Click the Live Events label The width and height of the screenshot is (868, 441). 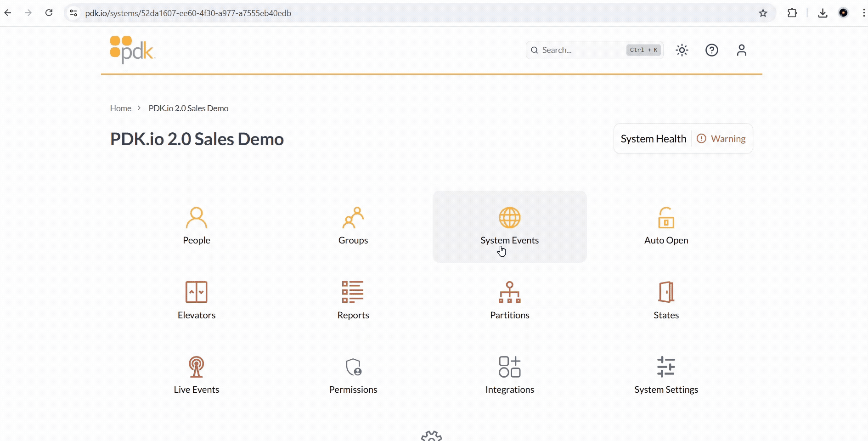click(x=197, y=390)
